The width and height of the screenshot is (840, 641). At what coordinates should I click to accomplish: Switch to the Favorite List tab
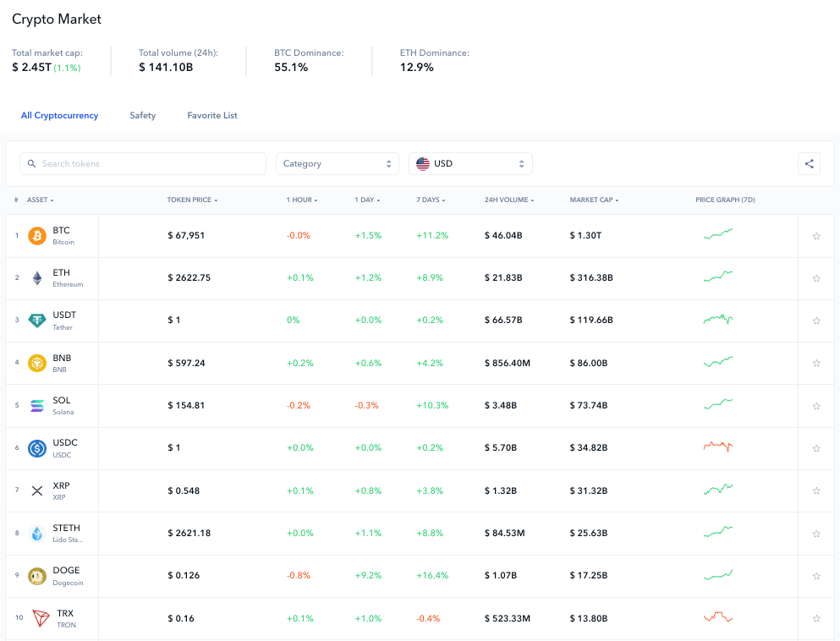coord(212,115)
